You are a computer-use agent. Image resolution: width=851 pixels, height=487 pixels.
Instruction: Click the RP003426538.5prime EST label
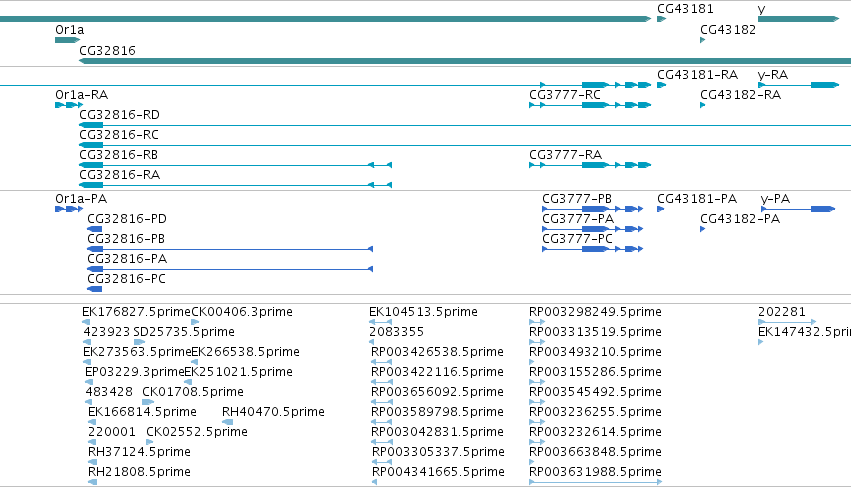[x=437, y=352]
